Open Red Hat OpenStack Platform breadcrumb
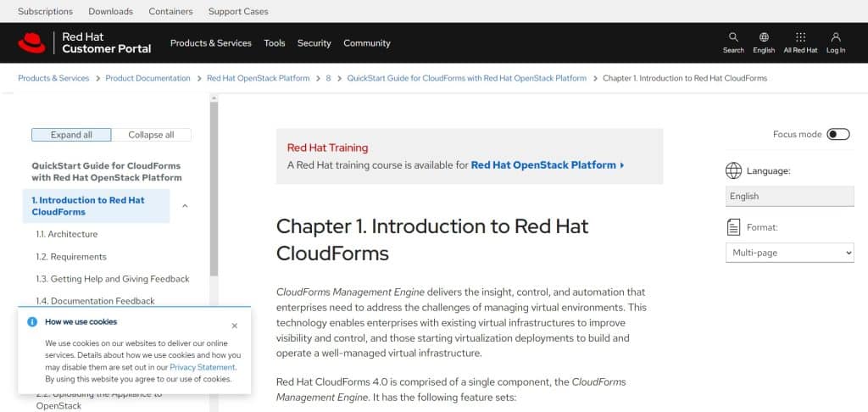This screenshot has width=868, height=412. (259, 78)
